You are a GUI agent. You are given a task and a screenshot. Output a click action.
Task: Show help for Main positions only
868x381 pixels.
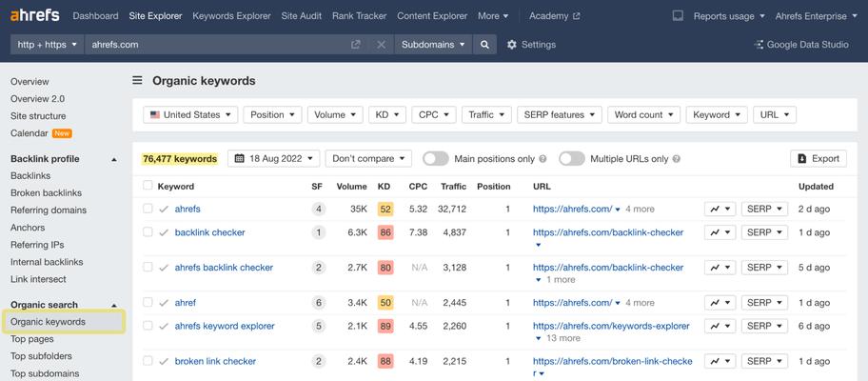click(543, 159)
